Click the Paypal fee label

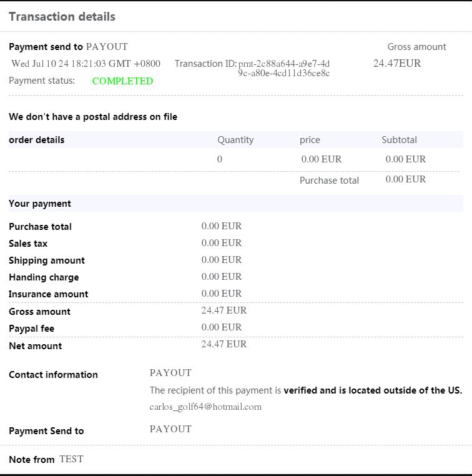pyautogui.click(x=31, y=328)
